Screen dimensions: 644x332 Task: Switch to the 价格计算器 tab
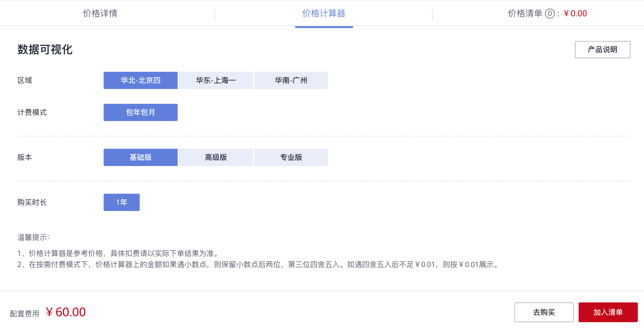tap(324, 14)
